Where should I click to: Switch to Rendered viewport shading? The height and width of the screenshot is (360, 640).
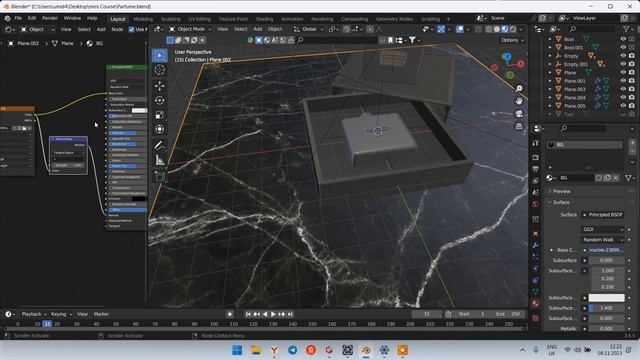(x=513, y=29)
